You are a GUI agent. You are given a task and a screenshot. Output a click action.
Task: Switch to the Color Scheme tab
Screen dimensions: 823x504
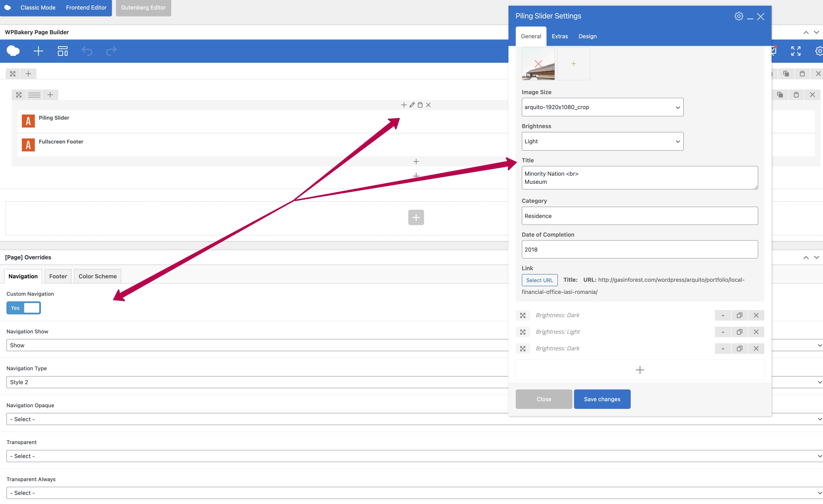[x=98, y=276]
